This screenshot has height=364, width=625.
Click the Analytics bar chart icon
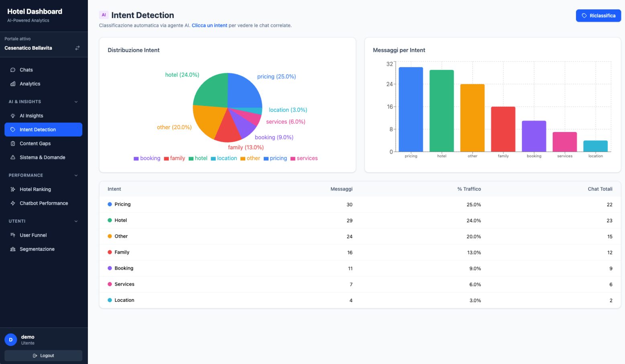point(13,84)
